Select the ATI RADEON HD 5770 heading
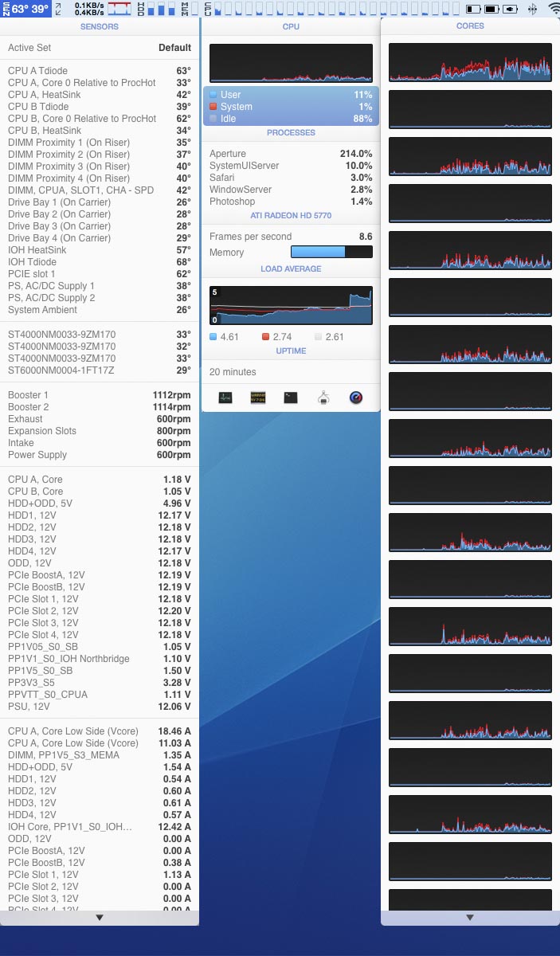Image resolution: width=560 pixels, height=956 pixels. point(291,216)
